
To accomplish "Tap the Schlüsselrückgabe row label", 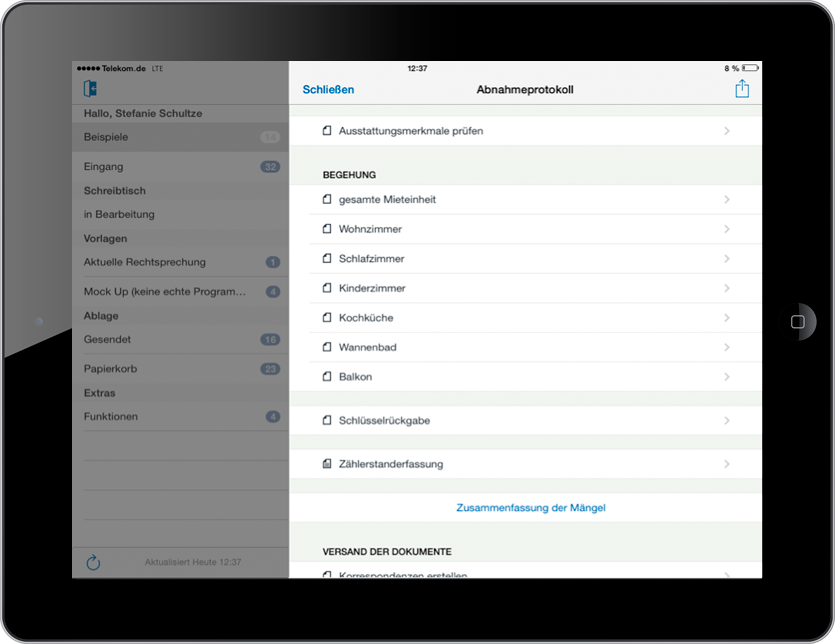I will [x=384, y=420].
